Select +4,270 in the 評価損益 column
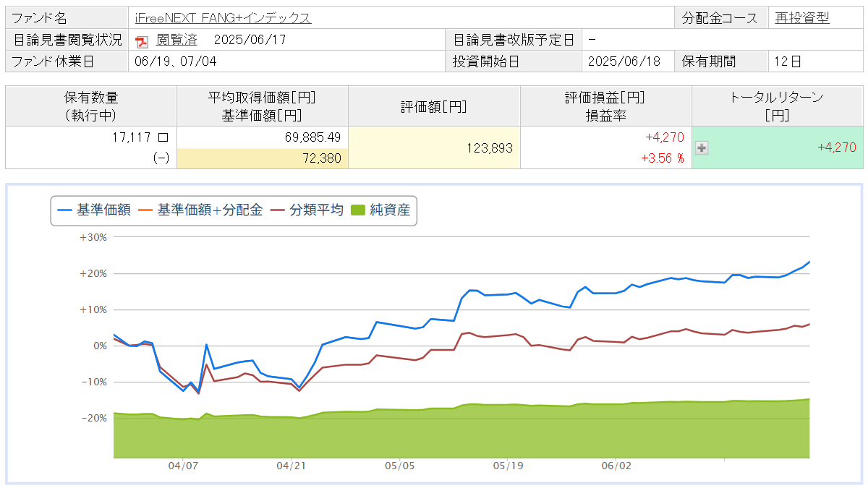Viewport: 868px width, 488px height. coord(664,137)
